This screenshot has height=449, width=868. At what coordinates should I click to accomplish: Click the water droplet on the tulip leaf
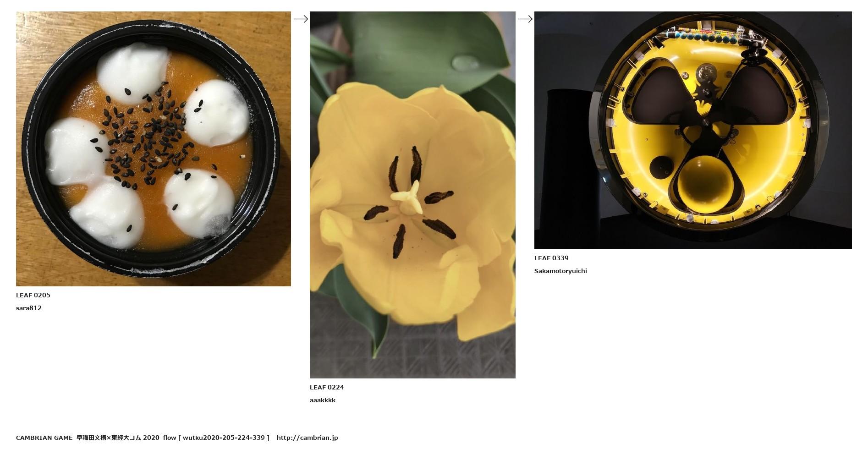(x=465, y=62)
